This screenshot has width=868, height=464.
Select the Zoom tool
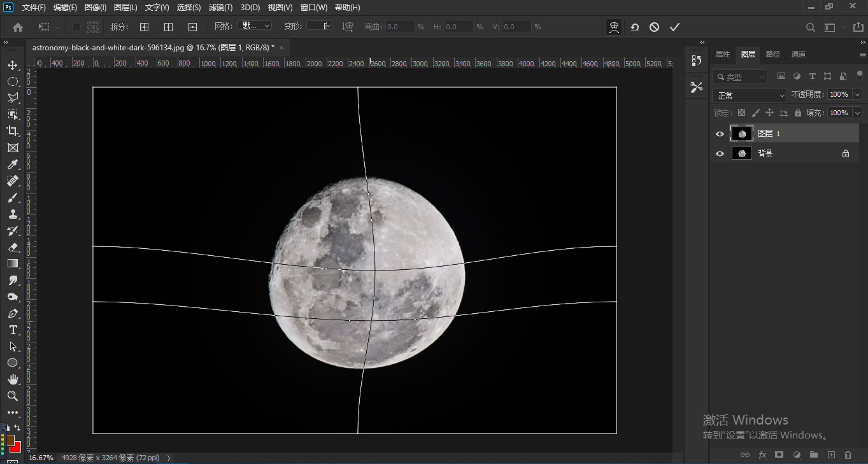click(x=13, y=396)
